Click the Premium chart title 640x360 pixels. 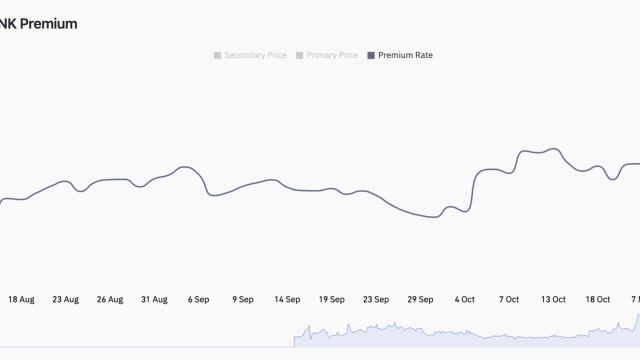coord(38,24)
